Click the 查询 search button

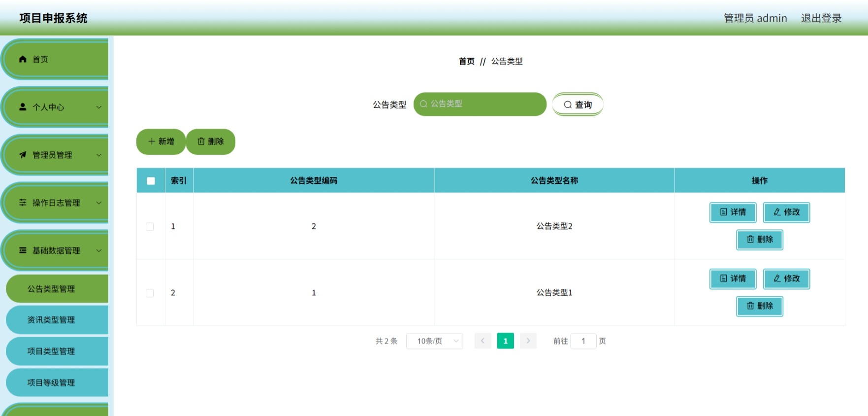(x=578, y=104)
